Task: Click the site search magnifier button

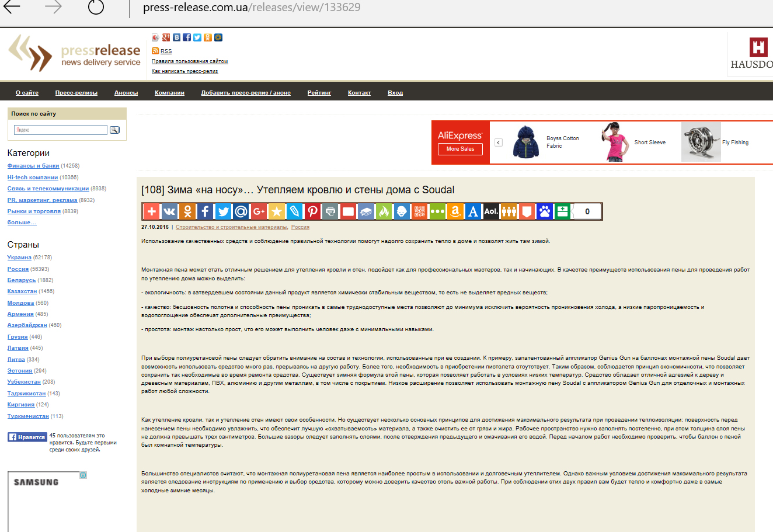Action: 114,130
